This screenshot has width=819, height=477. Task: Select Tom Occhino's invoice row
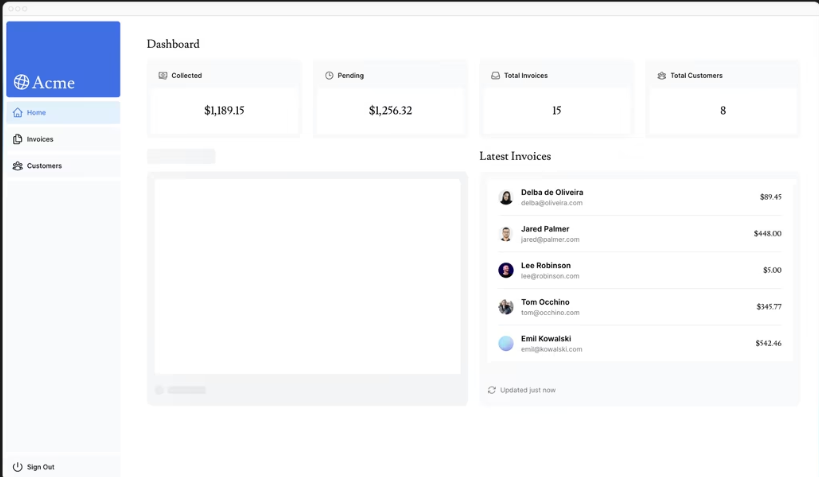click(640, 307)
